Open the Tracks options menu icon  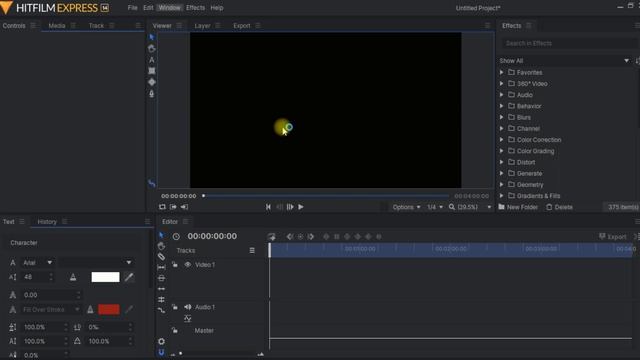[x=252, y=251]
